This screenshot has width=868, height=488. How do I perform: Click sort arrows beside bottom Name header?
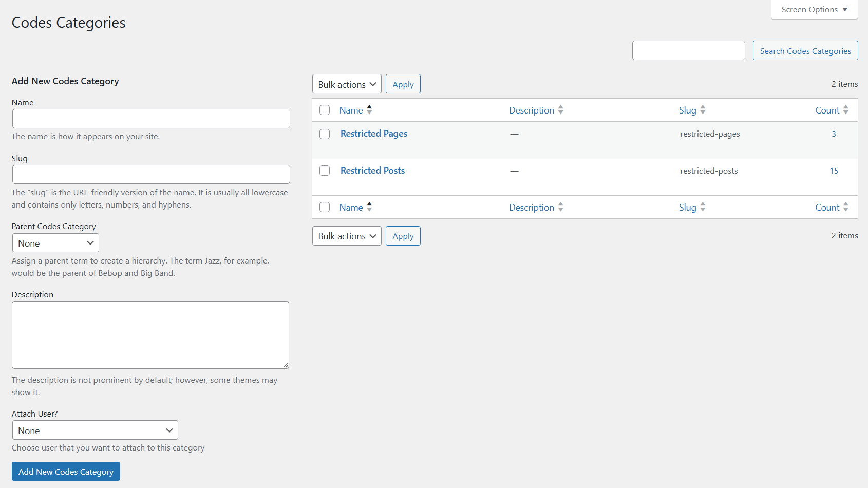click(369, 207)
